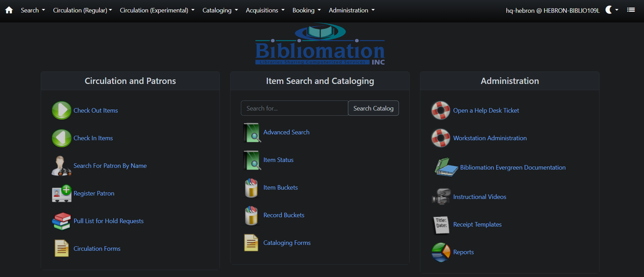
Task: Click the green Check In Items icon
Action: 61,138
